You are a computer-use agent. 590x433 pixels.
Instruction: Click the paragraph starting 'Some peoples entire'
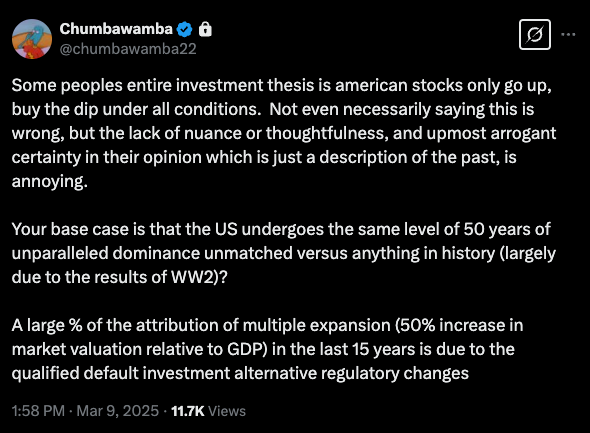point(284,133)
